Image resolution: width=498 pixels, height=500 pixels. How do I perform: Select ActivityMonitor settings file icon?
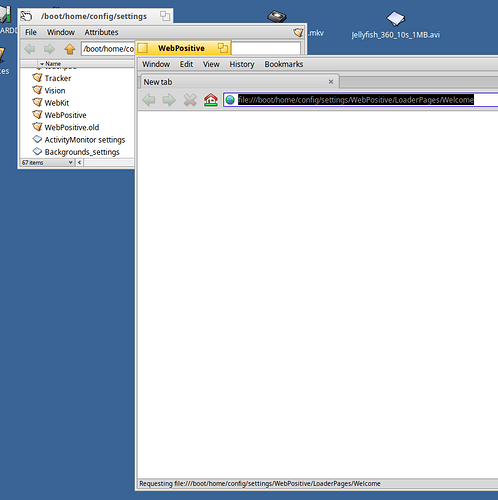37,139
